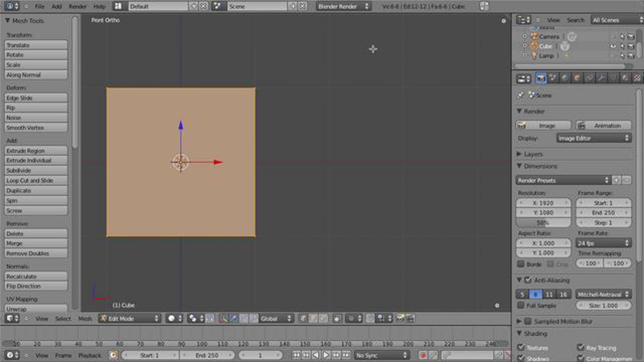
Task: Click the Loop Cut and Slide button
Action: [x=36, y=180]
